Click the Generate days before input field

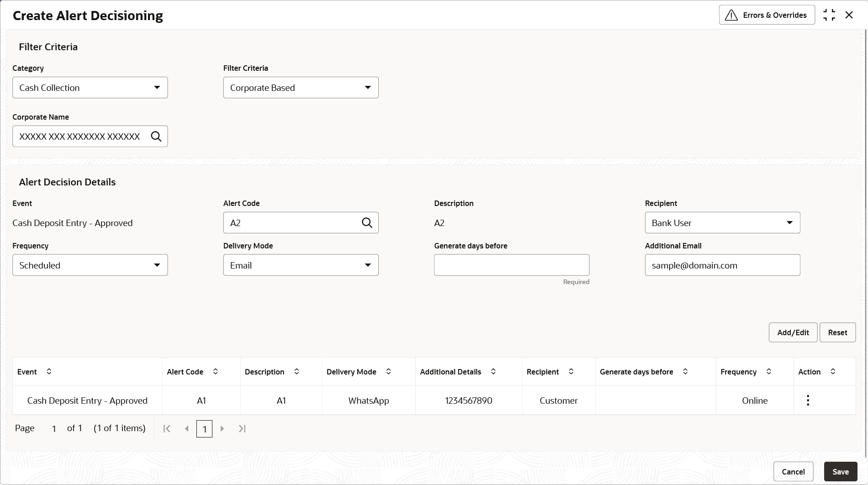pos(512,265)
